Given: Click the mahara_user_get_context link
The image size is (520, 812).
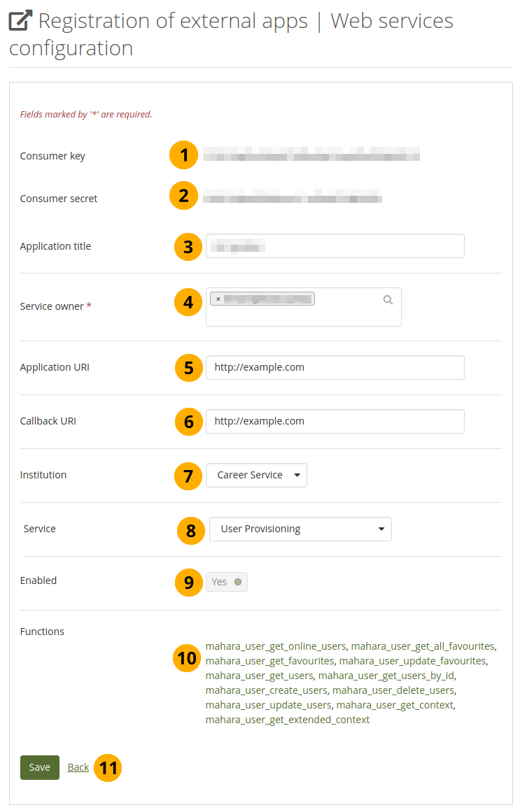Looking at the screenshot, I should click(395, 705).
